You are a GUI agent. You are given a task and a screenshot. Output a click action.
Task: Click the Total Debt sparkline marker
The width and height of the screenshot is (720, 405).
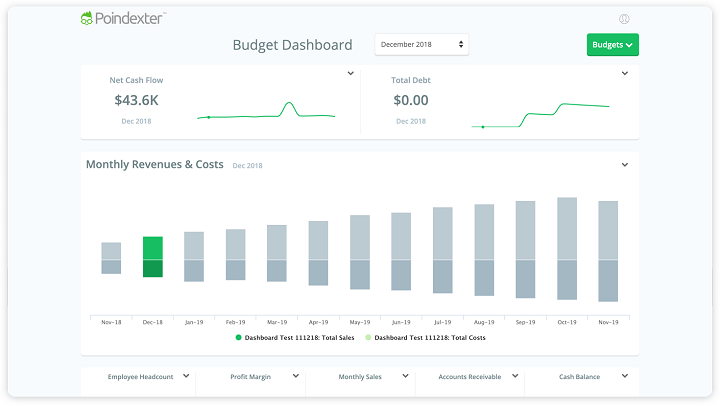(483, 127)
